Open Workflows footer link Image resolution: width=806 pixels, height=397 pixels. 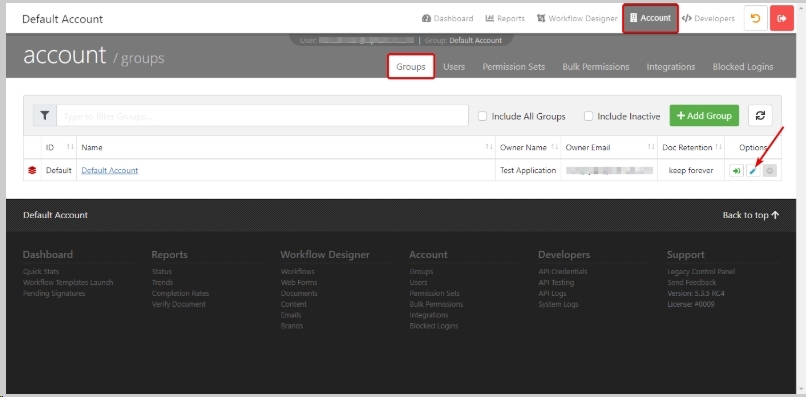(x=298, y=272)
